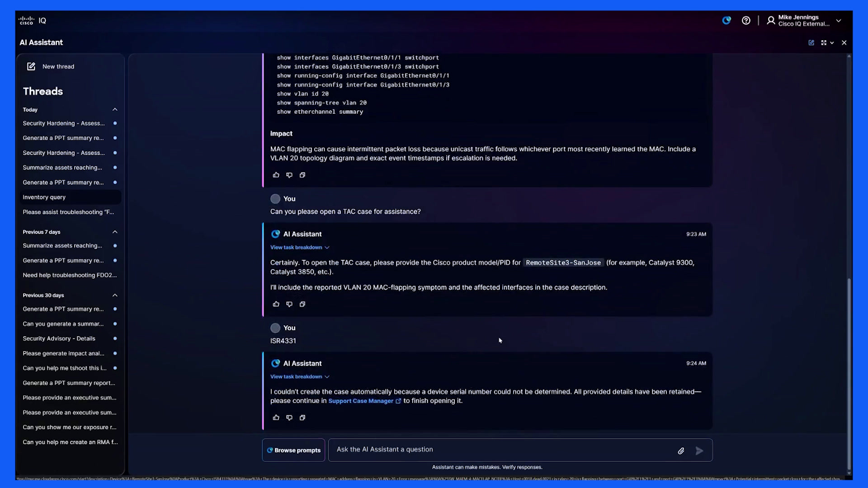This screenshot has width=868, height=488.
Task: Click the Browse prompts button
Action: tap(293, 450)
